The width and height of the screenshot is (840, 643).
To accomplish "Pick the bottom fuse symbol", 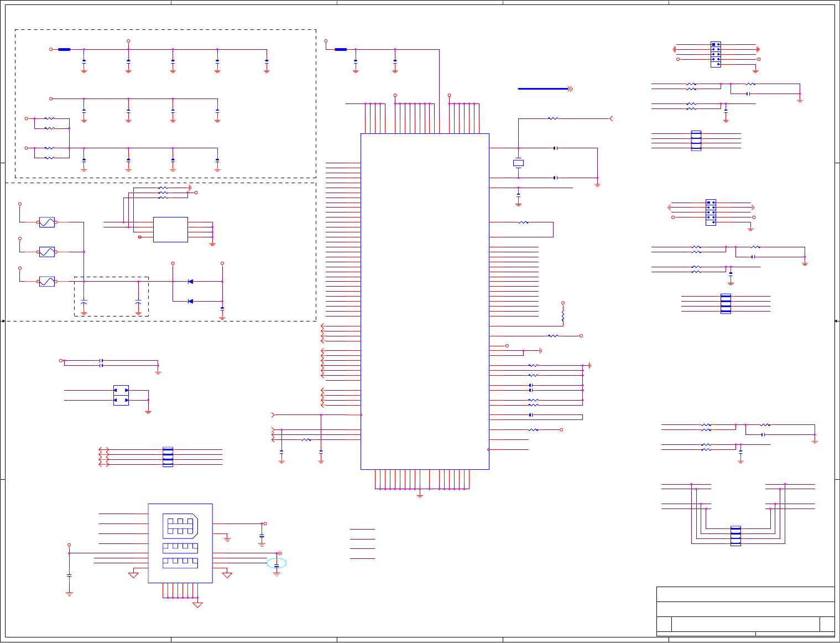I will click(47, 282).
